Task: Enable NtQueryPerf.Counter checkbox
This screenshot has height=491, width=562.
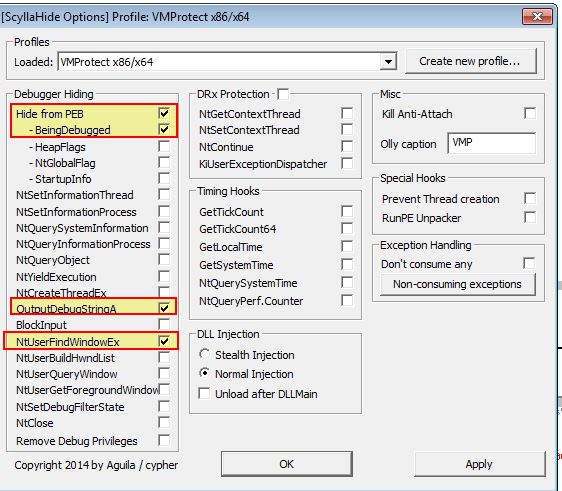Action: pyautogui.click(x=347, y=300)
